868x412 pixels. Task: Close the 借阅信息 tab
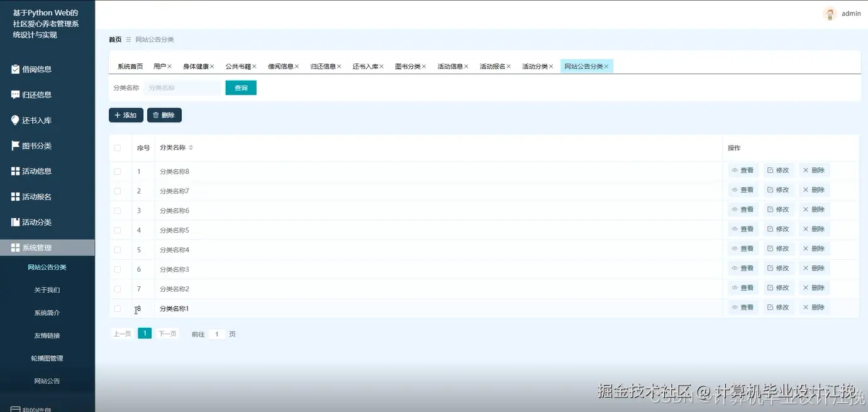tap(297, 66)
